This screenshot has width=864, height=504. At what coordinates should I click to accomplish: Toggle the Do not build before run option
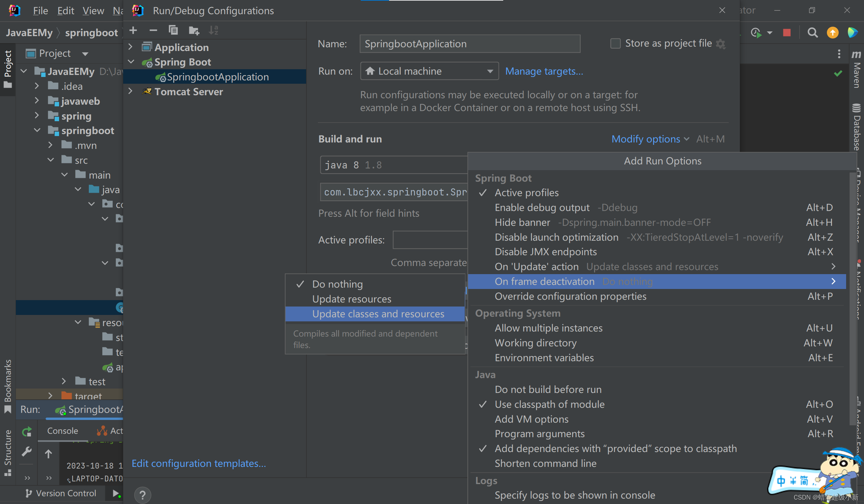547,390
